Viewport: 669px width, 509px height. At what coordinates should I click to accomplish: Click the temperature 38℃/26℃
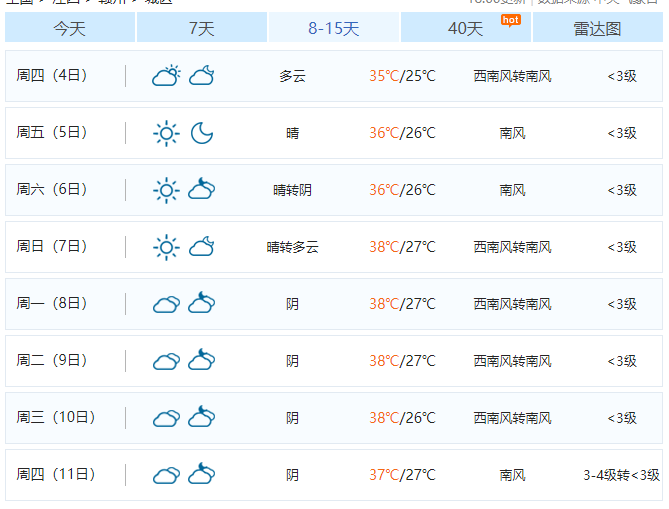tap(402, 418)
